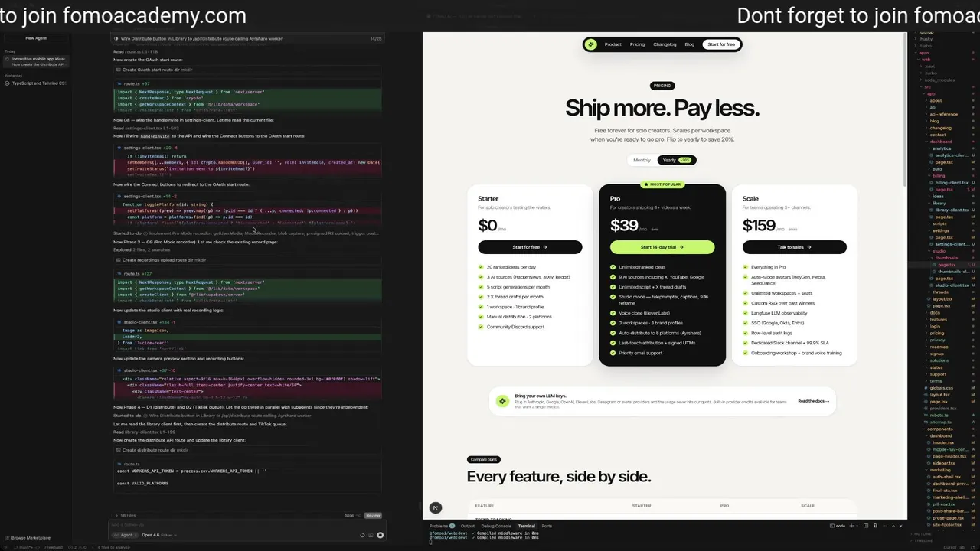Click the round send/stop icon in chat input
This screenshot has height=551, width=980.
380,535
